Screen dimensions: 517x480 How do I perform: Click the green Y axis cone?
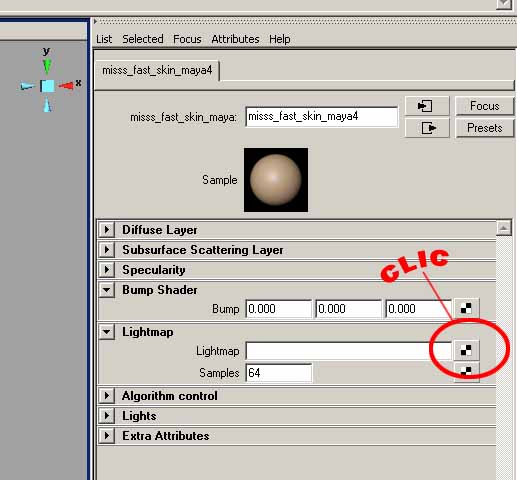pyautogui.click(x=47, y=66)
